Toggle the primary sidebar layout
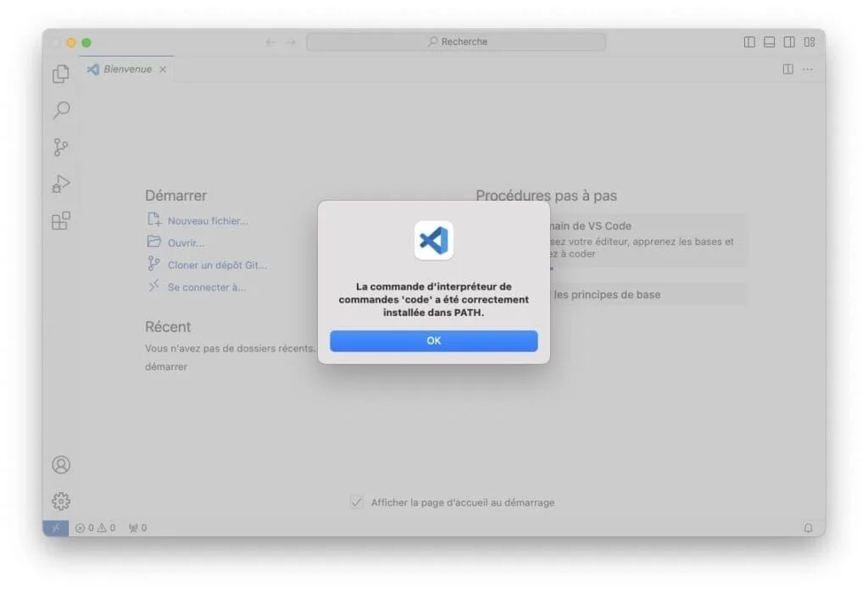The image size is (868, 593). [x=749, y=42]
